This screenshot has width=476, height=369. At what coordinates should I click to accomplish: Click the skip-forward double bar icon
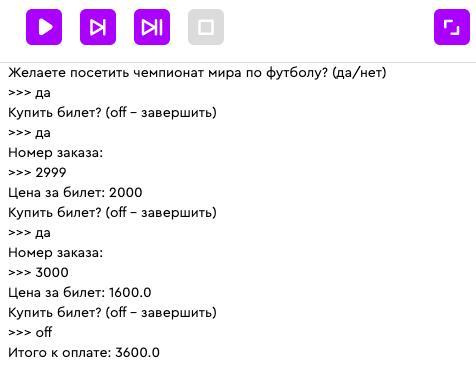[152, 27]
